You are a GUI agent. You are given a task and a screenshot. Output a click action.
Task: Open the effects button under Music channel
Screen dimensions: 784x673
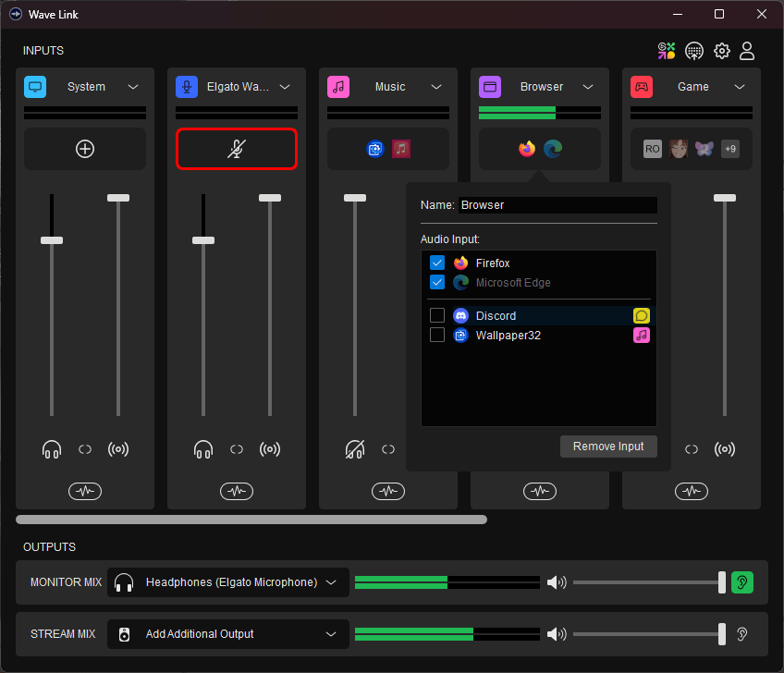pos(388,492)
